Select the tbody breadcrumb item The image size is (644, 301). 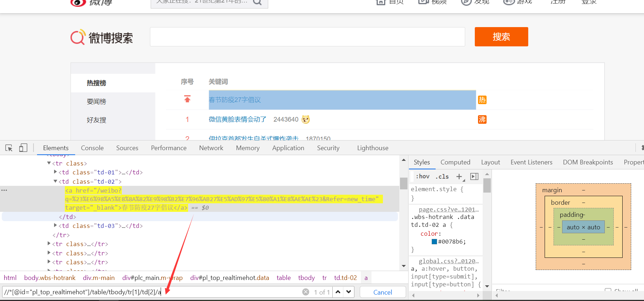point(307,278)
